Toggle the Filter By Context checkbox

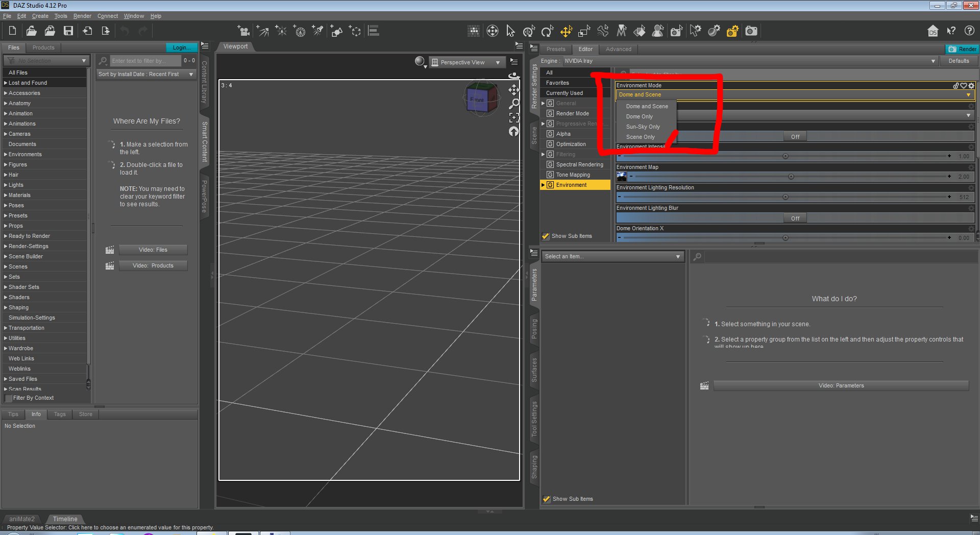[x=8, y=398]
